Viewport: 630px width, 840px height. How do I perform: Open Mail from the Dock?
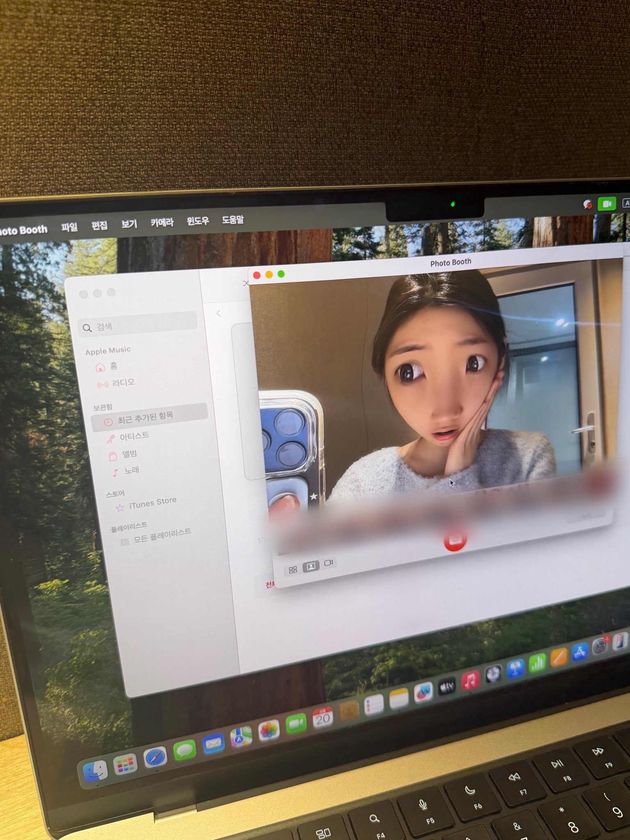coord(213,743)
